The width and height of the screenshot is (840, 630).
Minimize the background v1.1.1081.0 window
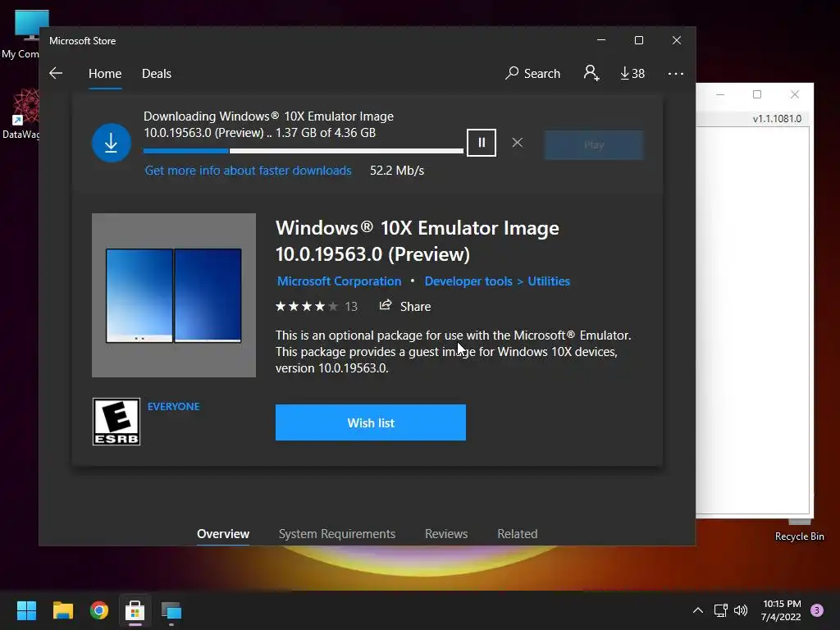click(720, 94)
